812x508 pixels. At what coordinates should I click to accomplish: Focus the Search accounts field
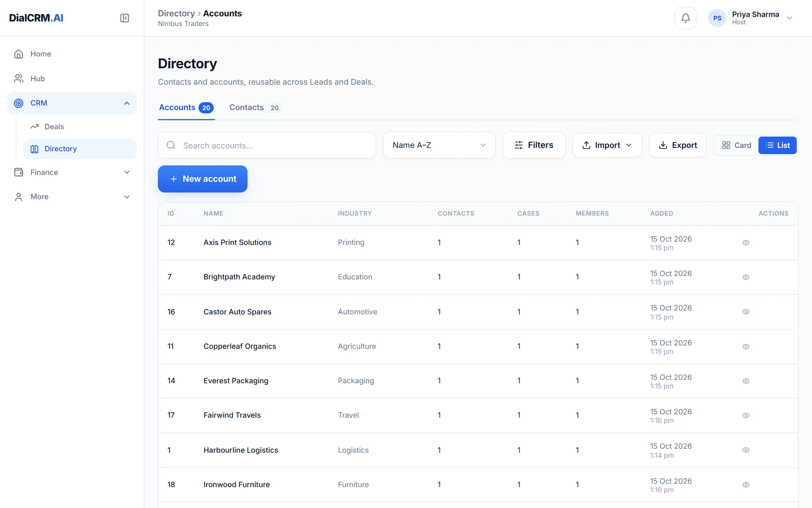click(x=267, y=145)
